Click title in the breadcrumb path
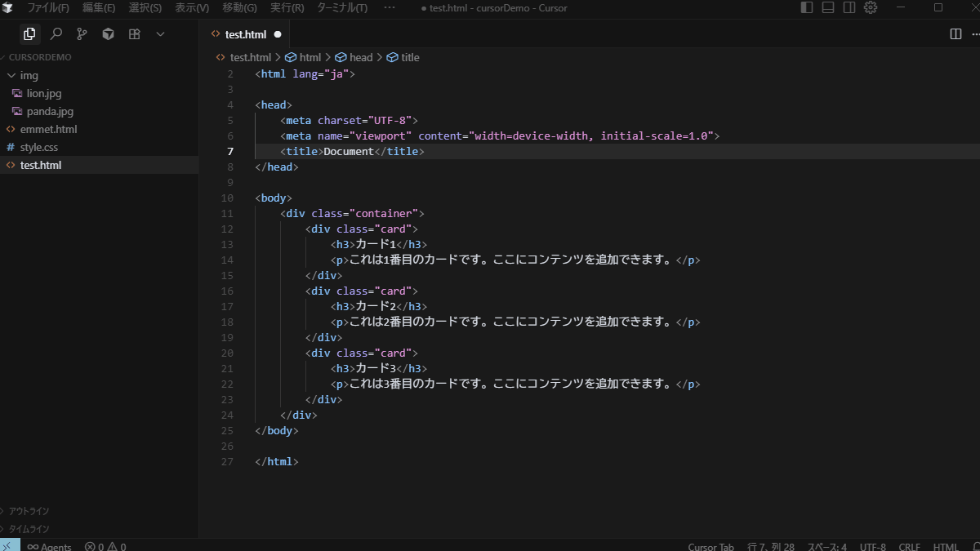 (x=410, y=58)
